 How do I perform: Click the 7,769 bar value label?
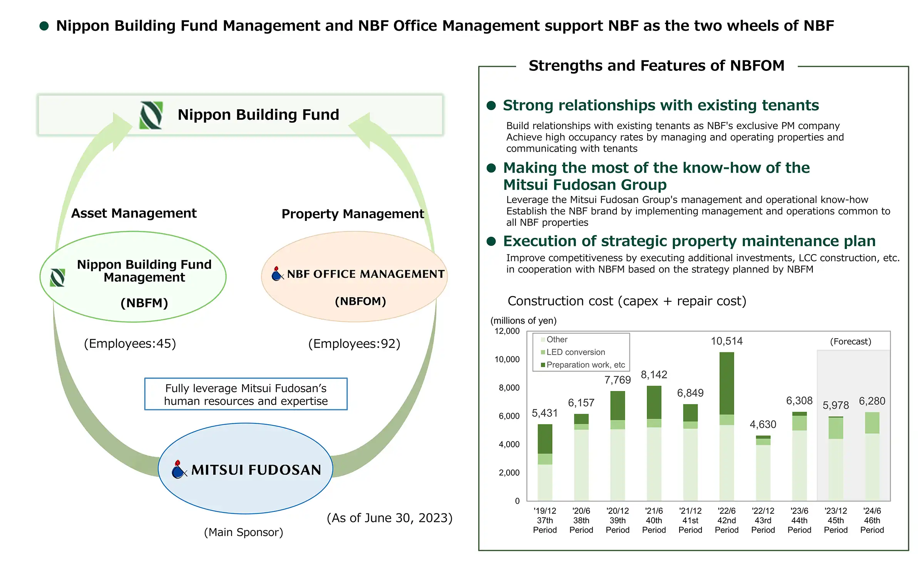click(618, 380)
